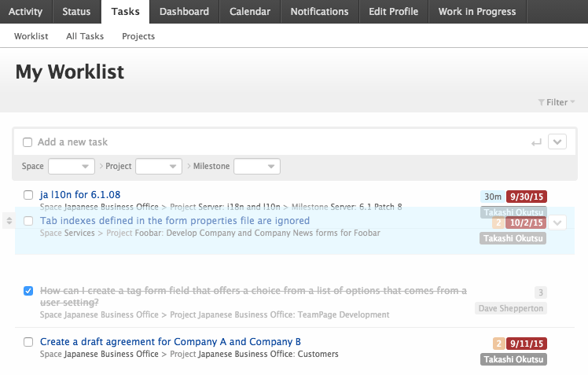This screenshot has height=375, width=588.
Task: Open the Calendar tab
Action: coord(250,12)
